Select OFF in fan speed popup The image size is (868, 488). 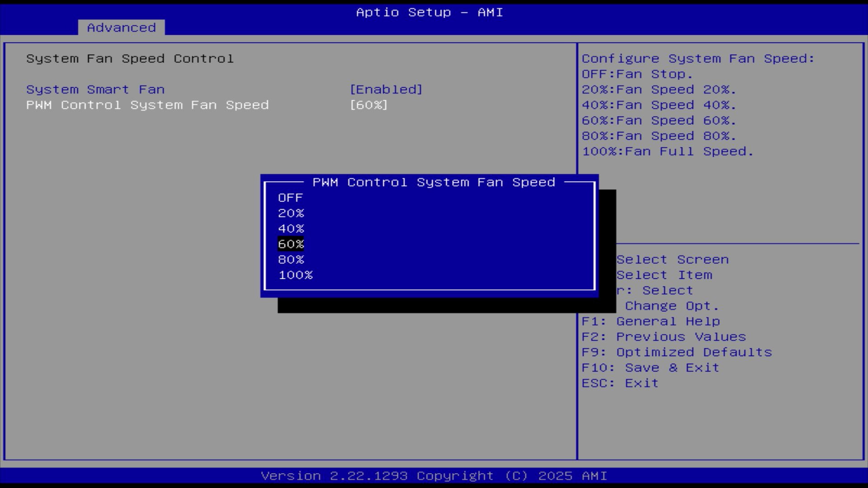coord(290,198)
